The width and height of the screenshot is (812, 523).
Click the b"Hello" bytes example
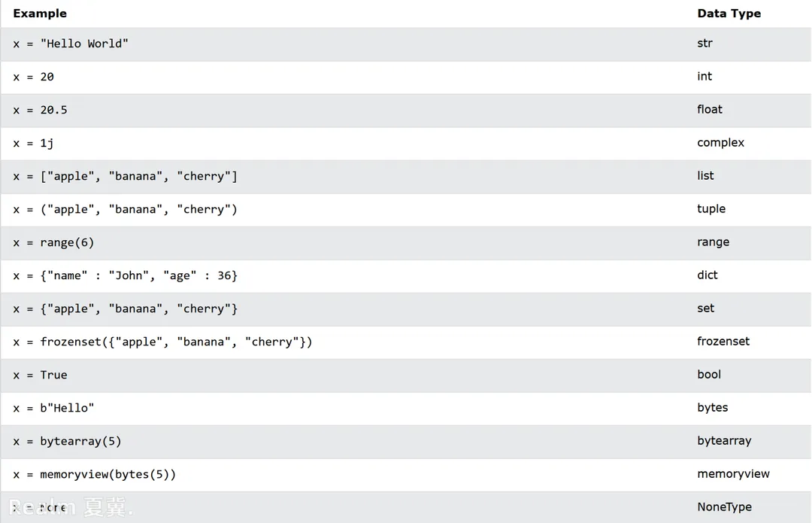[x=53, y=408]
